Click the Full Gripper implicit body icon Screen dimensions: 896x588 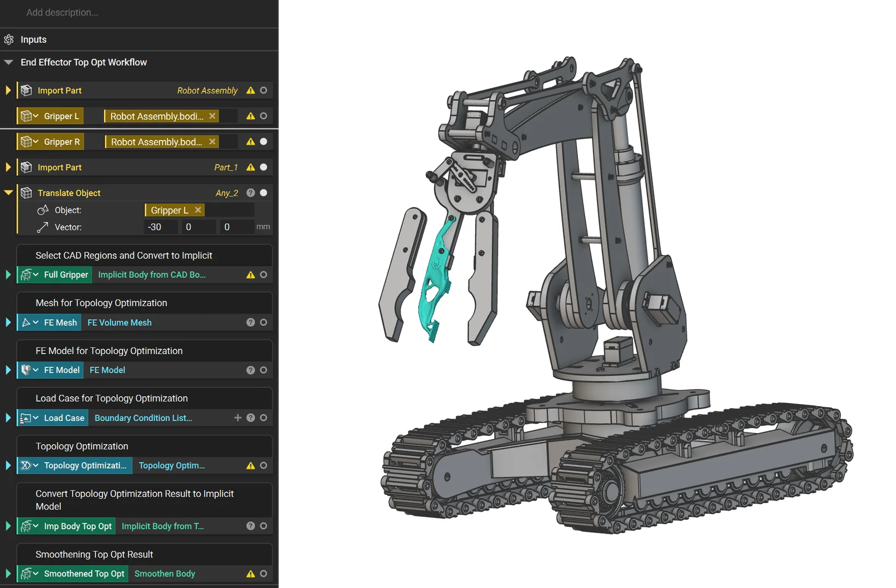(x=26, y=275)
